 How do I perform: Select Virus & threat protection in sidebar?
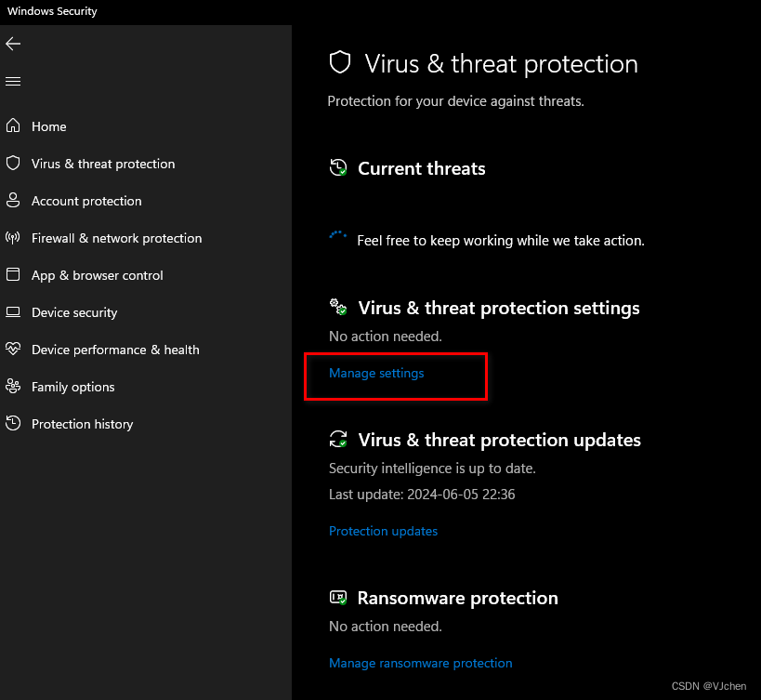pos(103,164)
